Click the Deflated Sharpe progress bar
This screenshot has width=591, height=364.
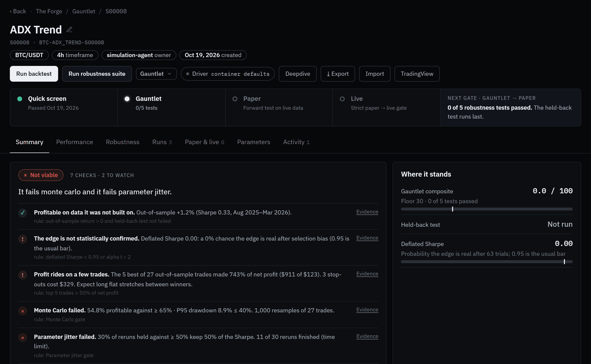pyautogui.click(x=487, y=262)
